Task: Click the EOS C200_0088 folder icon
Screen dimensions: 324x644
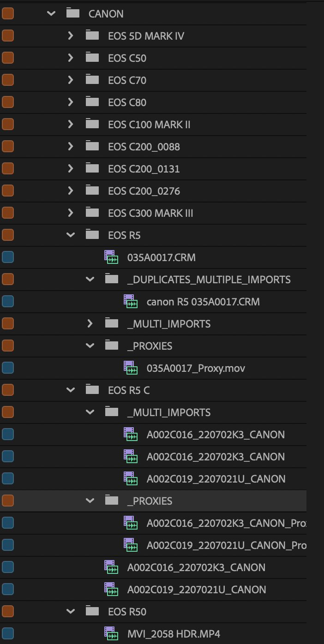Action: click(92, 146)
